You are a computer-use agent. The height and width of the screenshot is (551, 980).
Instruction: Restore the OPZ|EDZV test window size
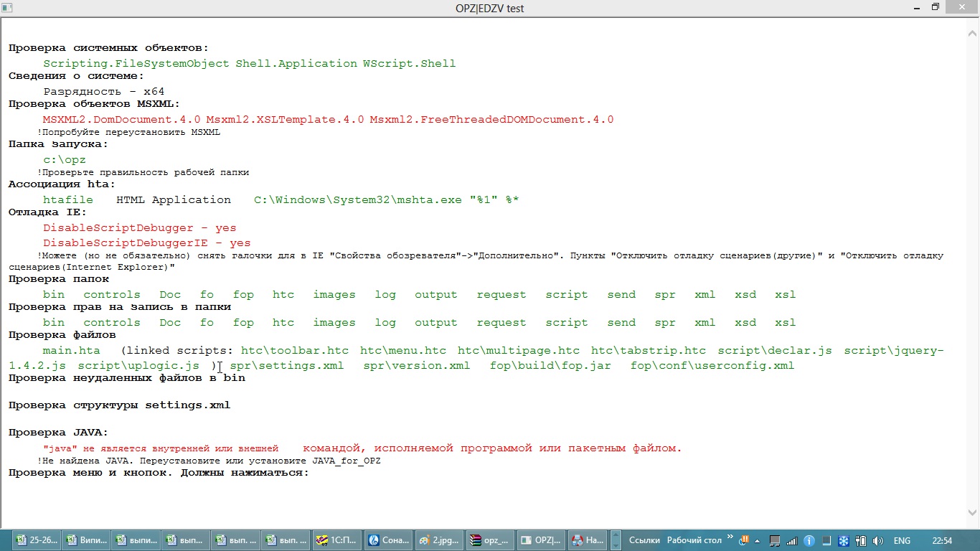pos(936,7)
